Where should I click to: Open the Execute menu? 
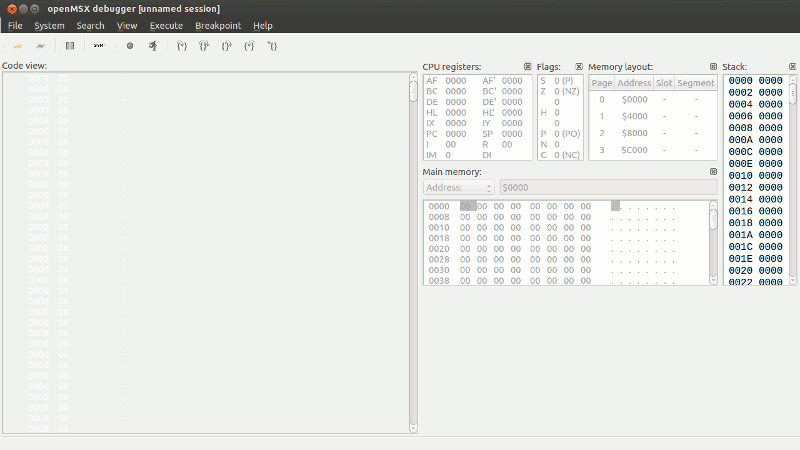click(166, 26)
